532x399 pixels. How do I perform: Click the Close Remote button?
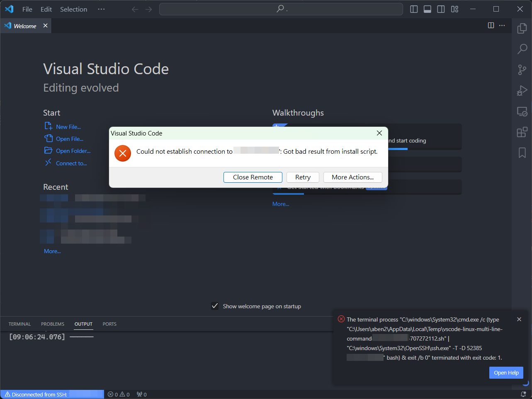pos(253,177)
